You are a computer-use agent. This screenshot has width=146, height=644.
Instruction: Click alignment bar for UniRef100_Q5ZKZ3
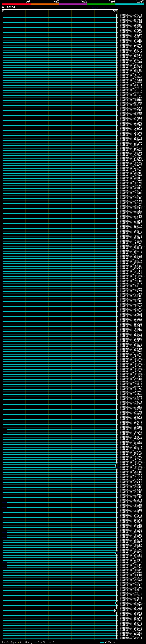click(59, 610)
